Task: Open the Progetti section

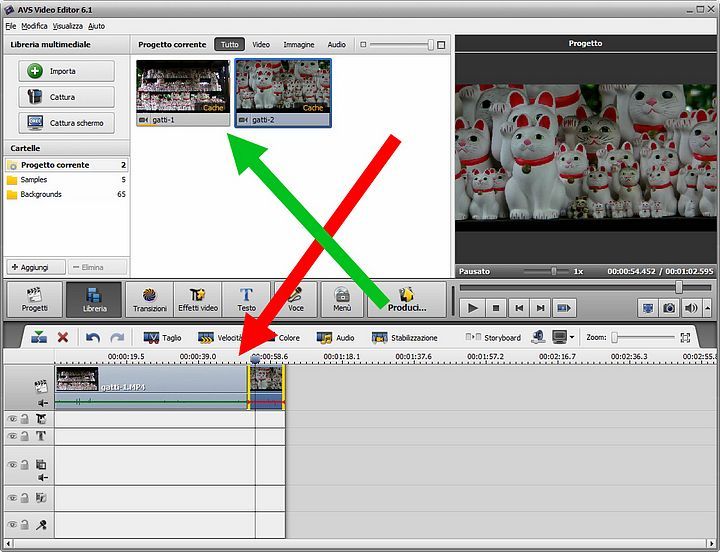Action: tap(35, 299)
